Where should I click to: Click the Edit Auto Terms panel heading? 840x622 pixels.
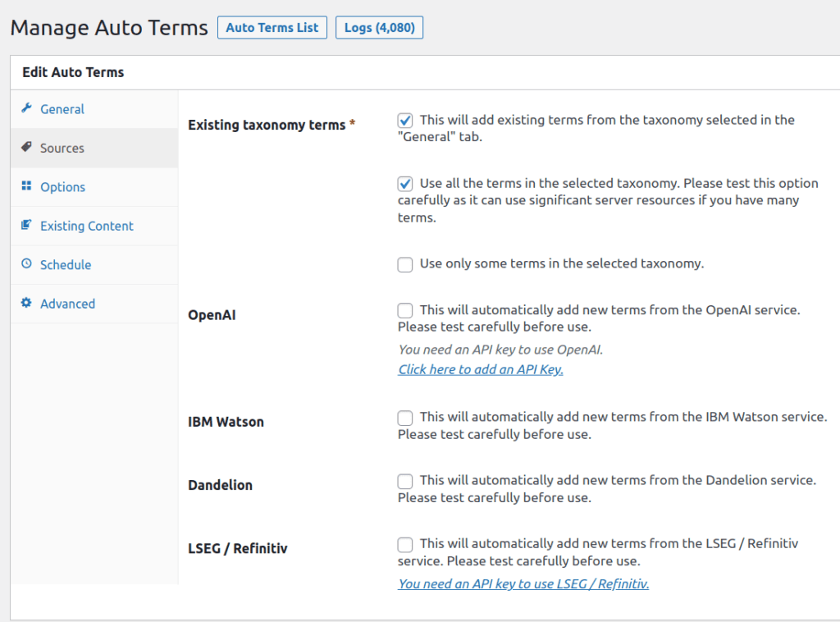pos(73,72)
